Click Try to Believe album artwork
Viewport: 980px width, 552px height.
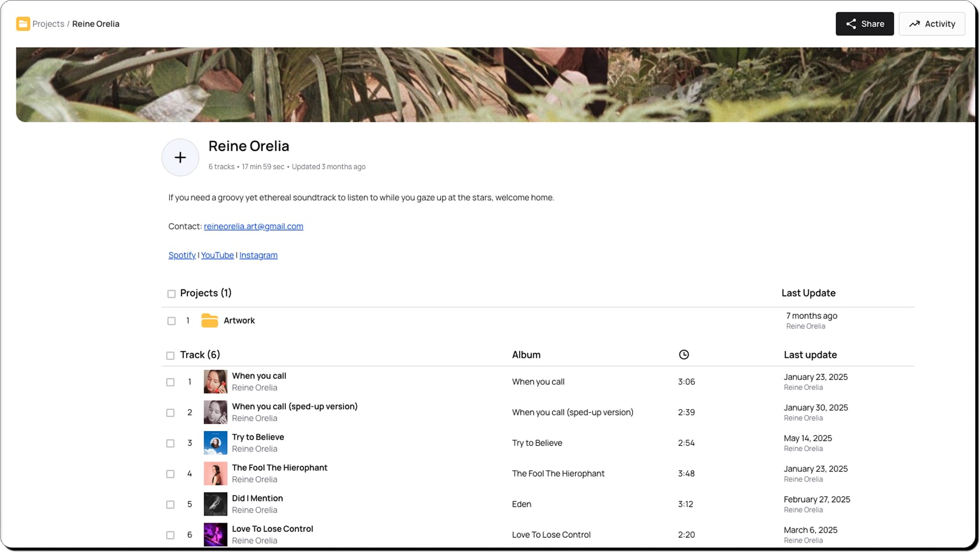coord(215,443)
